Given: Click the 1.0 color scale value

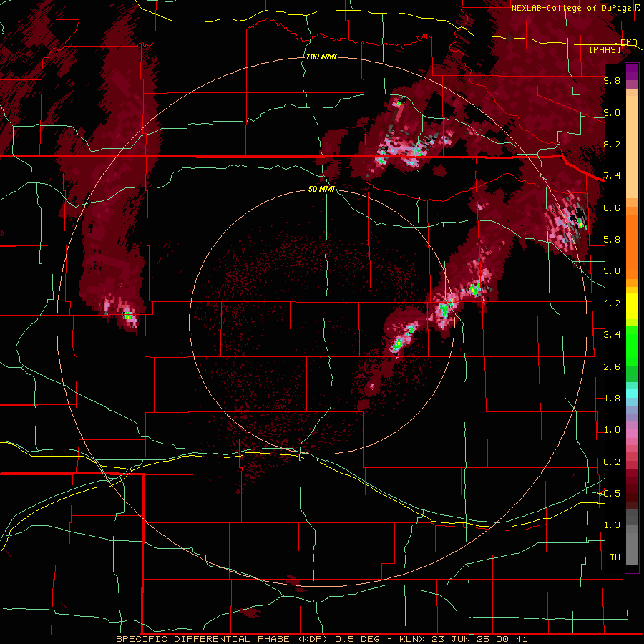Looking at the screenshot, I should [x=612, y=430].
